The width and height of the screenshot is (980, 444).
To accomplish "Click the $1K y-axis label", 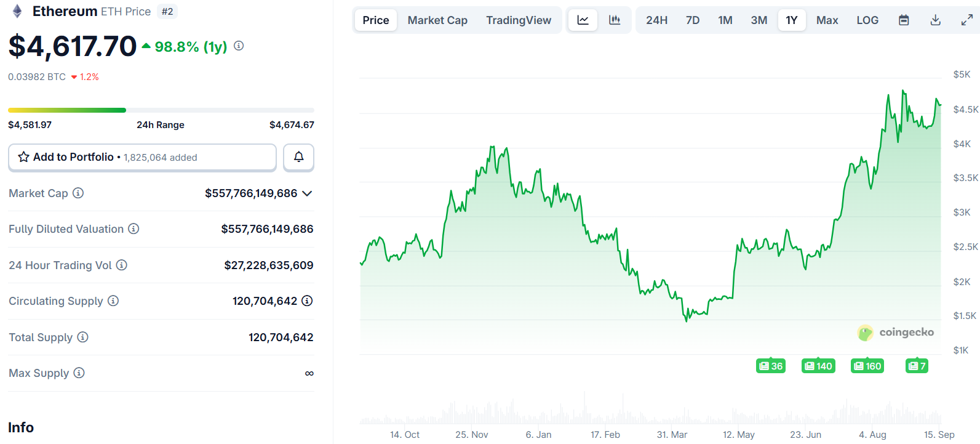I will pyautogui.click(x=961, y=350).
